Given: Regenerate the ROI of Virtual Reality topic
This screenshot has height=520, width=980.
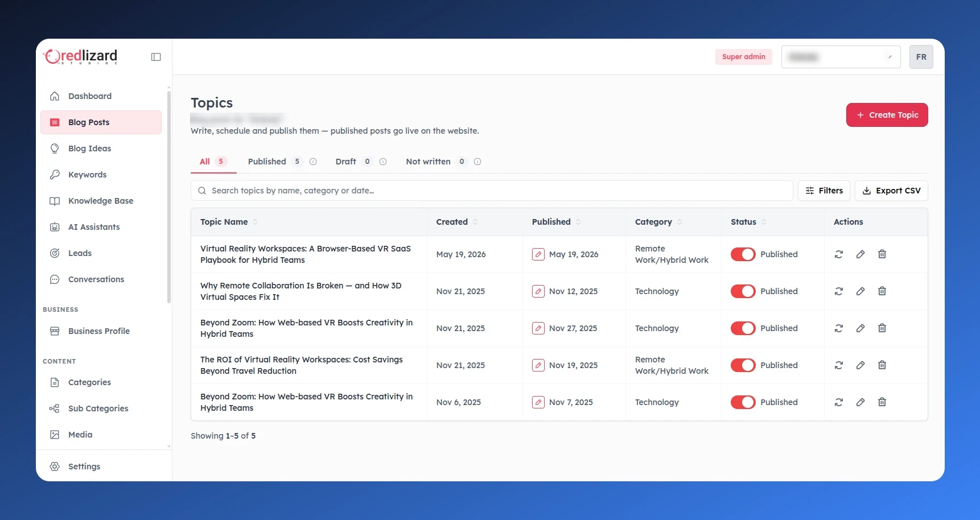Looking at the screenshot, I should pyautogui.click(x=839, y=365).
